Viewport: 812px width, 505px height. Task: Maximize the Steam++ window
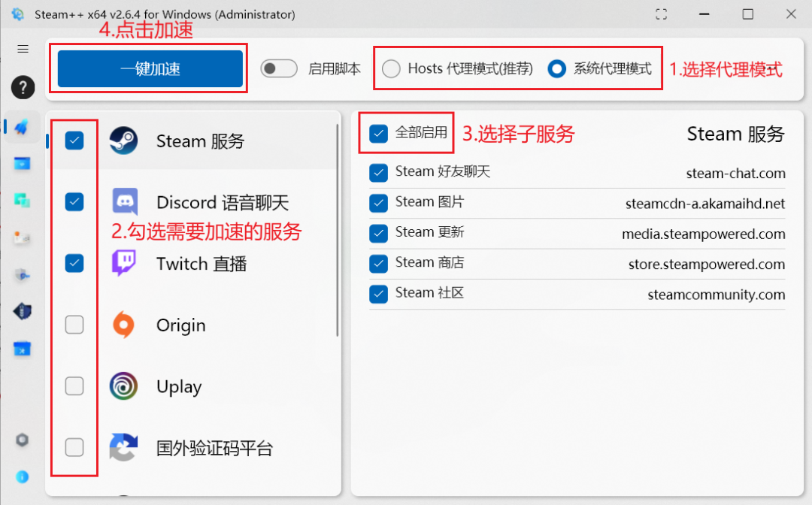[x=748, y=14]
